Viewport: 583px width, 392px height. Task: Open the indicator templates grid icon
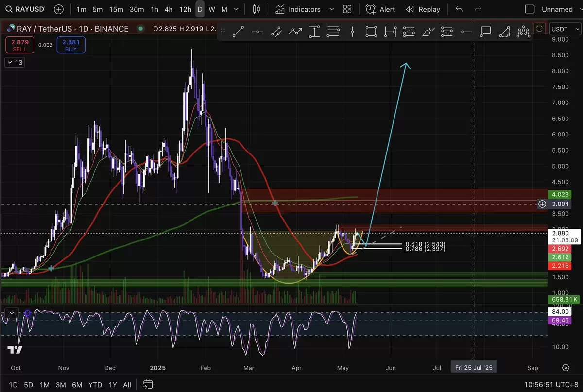[347, 9]
